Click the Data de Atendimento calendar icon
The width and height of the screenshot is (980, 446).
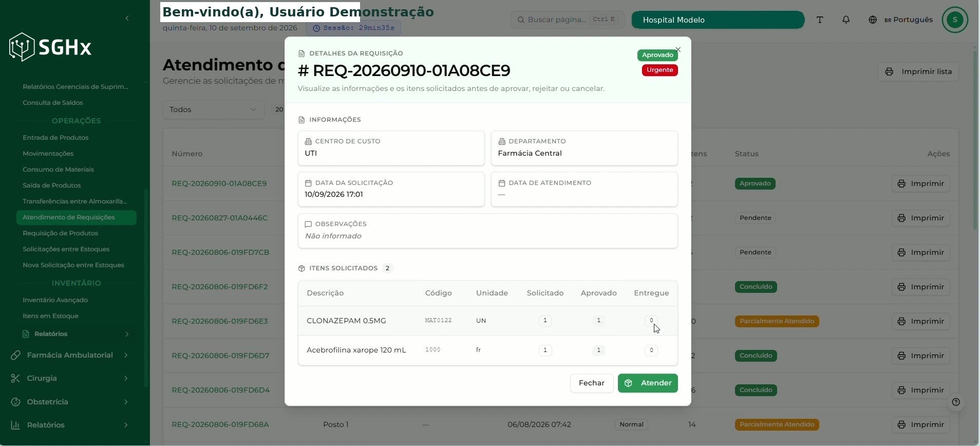(x=502, y=183)
